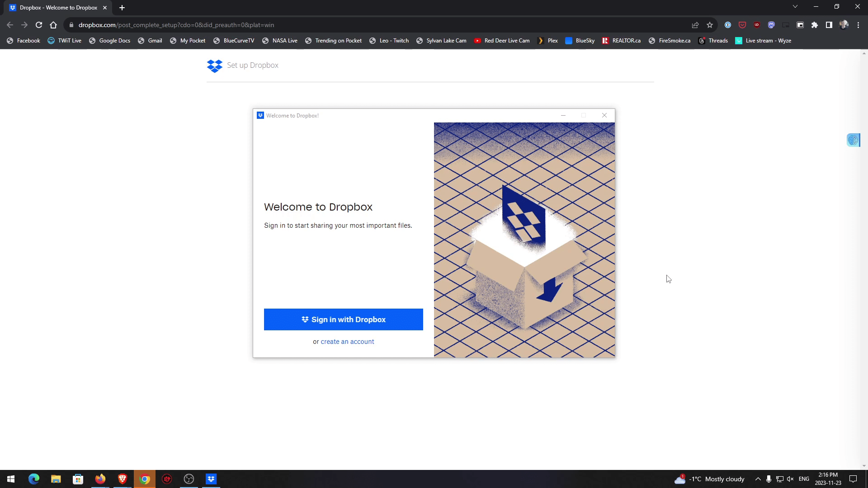Close the Dropbox browser tab
Viewport: 868px width, 488px height.
[105, 8]
